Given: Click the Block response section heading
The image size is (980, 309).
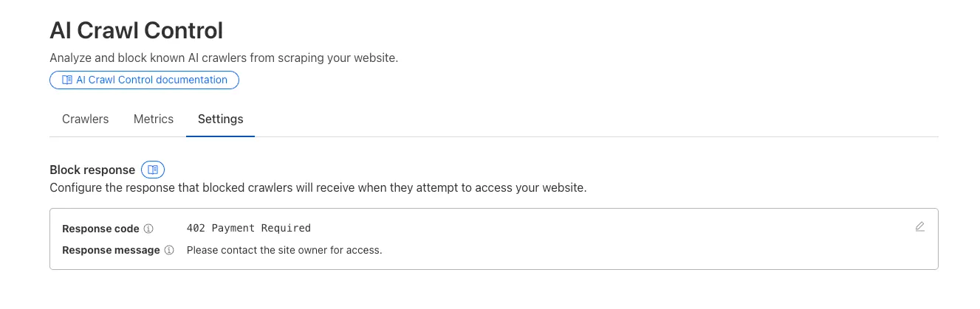Looking at the screenshot, I should [x=92, y=170].
